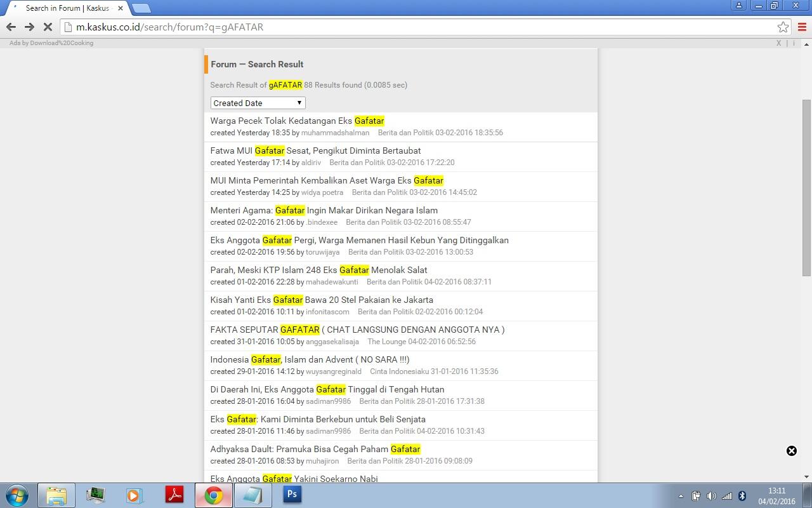This screenshot has width=812, height=508.
Task: Click the browser forward arrow
Action: (29, 27)
